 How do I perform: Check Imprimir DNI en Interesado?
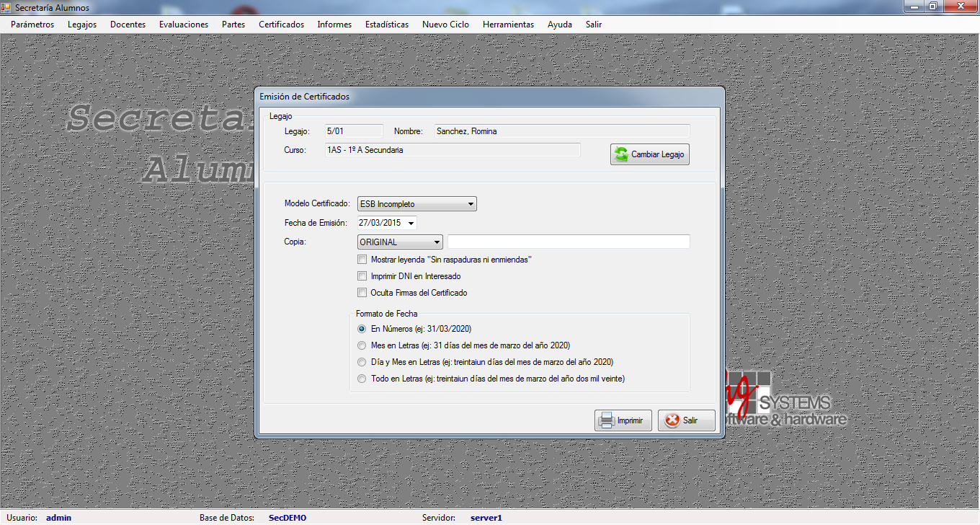[x=362, y=276]
